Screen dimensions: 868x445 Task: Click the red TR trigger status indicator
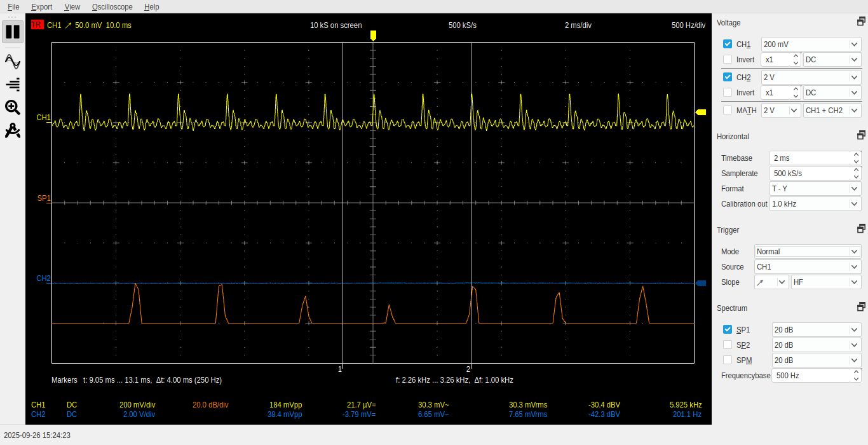tap(37, 25)
